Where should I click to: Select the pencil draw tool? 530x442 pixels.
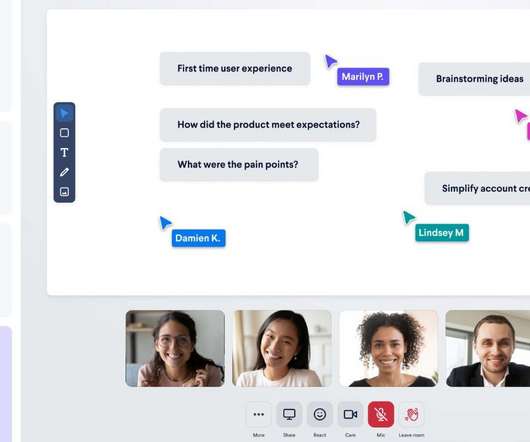[x=64, y=172]
